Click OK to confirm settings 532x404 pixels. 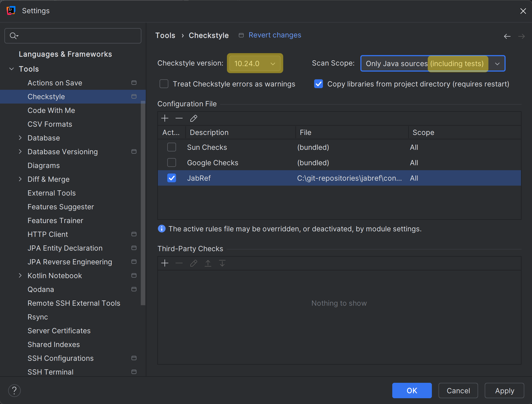(412, 391)
